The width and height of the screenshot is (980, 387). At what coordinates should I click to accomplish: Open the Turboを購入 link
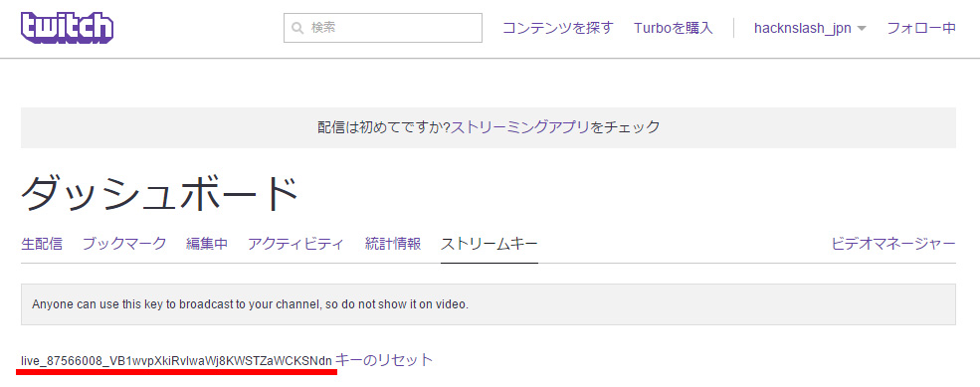click(674, 28)
